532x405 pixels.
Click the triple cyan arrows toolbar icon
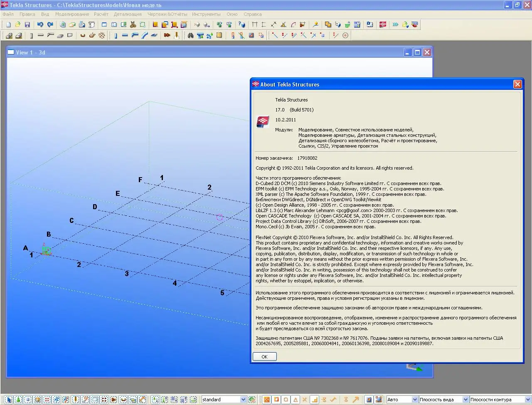tap(395, 25)
